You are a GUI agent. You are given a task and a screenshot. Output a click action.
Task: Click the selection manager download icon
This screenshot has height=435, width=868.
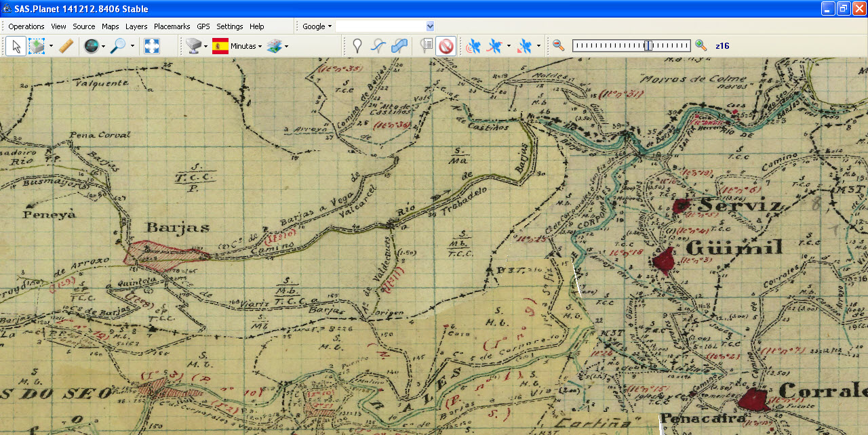pos(37,46)
